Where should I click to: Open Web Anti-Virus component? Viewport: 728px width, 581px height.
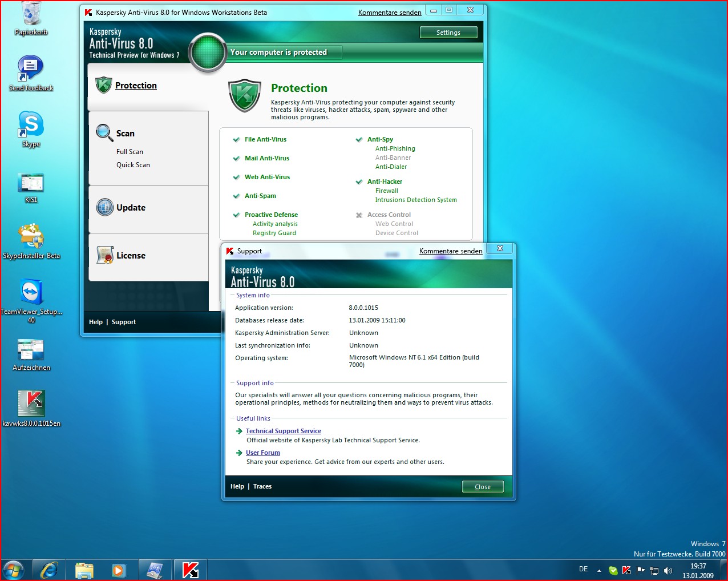point(267,177)
